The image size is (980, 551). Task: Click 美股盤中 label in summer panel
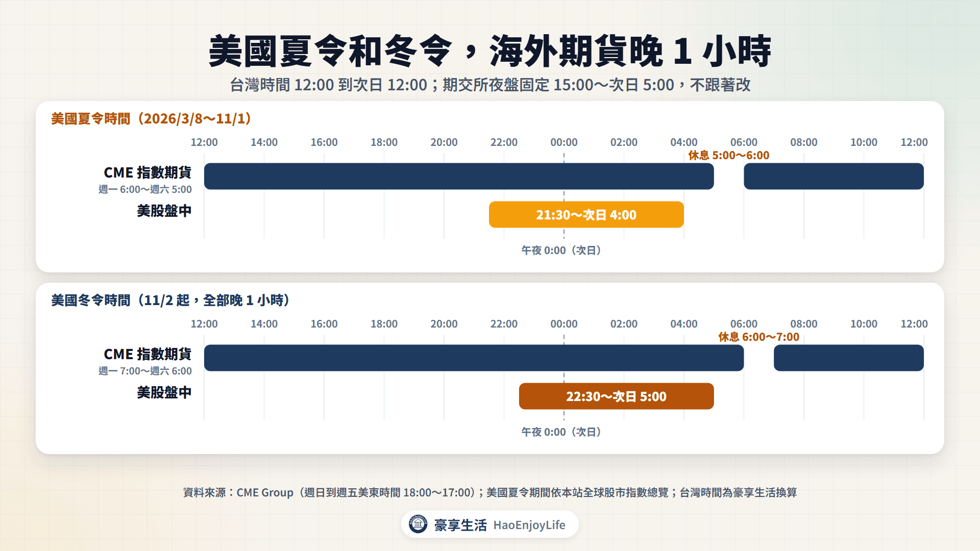point(164,211)
